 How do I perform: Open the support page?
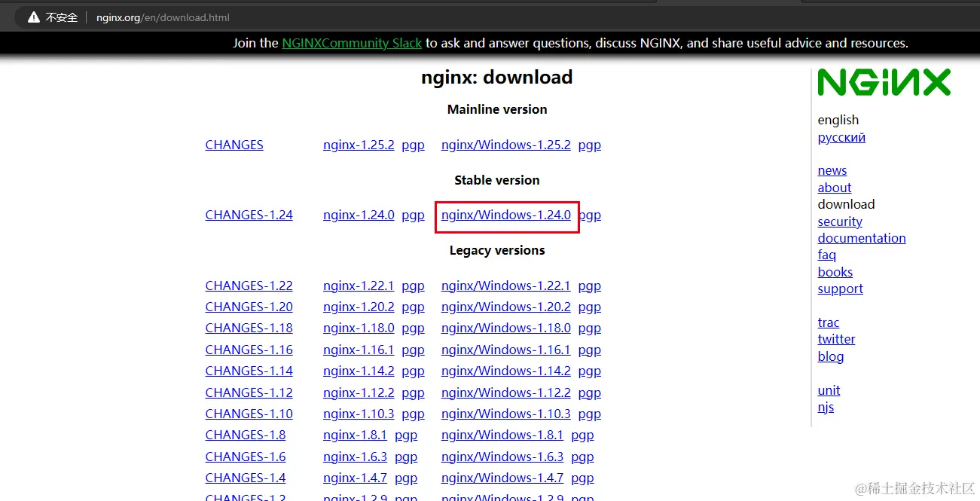pyautogui.click(x=841, y=289)
